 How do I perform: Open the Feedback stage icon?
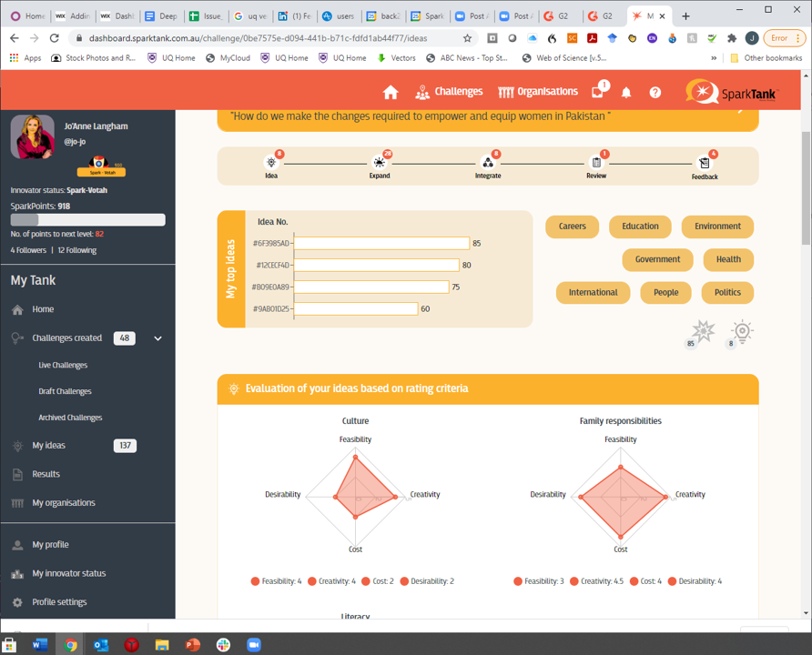pyautogui.click(x=704, y=164)
